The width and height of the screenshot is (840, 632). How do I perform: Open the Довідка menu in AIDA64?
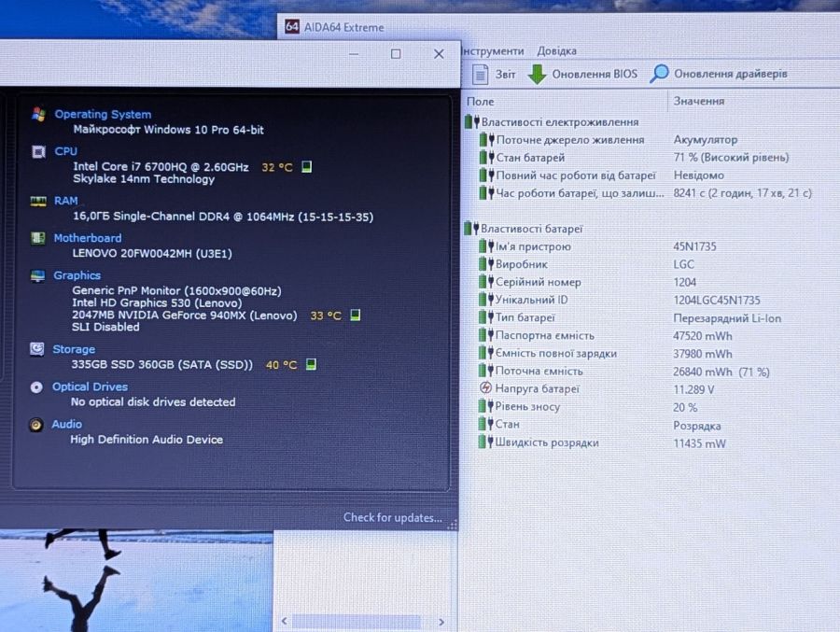click(x=556, y=51)
